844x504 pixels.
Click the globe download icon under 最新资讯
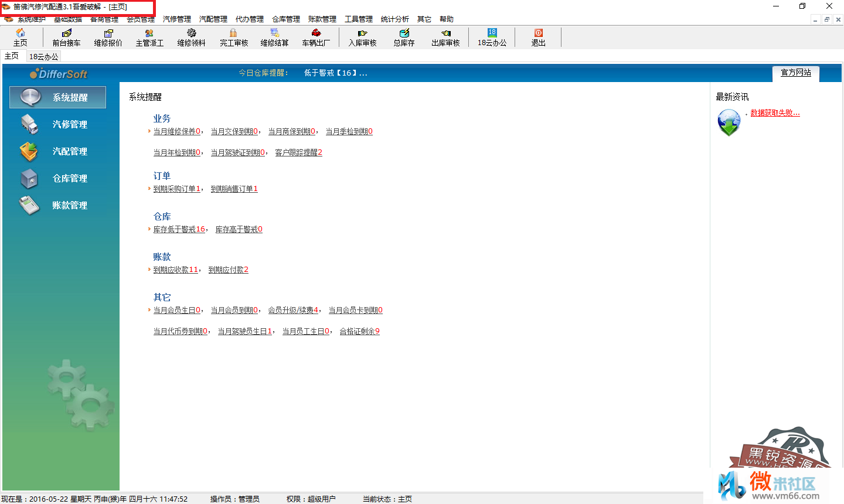pos(729,122)
